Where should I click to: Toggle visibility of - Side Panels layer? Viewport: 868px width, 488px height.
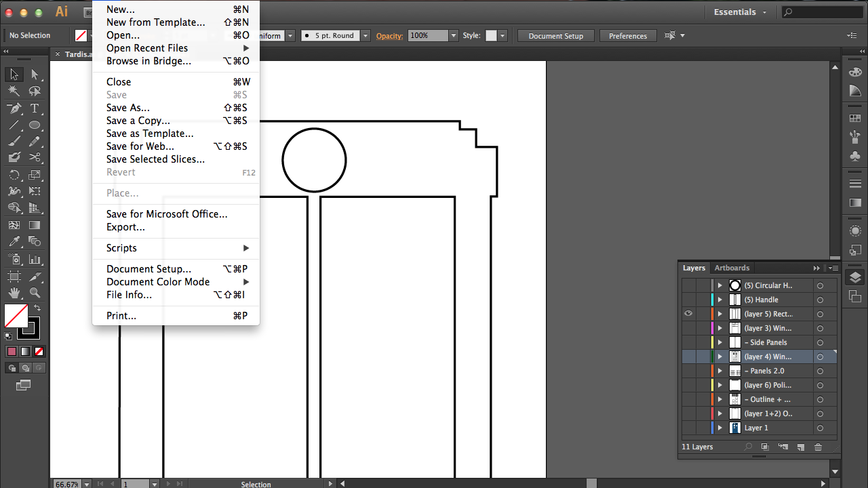pyautogui.click(x=688, y=342)
